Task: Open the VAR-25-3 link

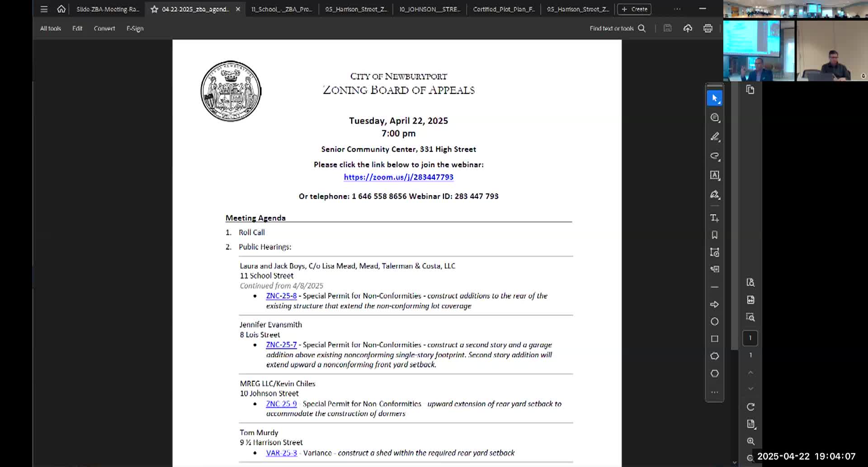Action: coord(281,453)
